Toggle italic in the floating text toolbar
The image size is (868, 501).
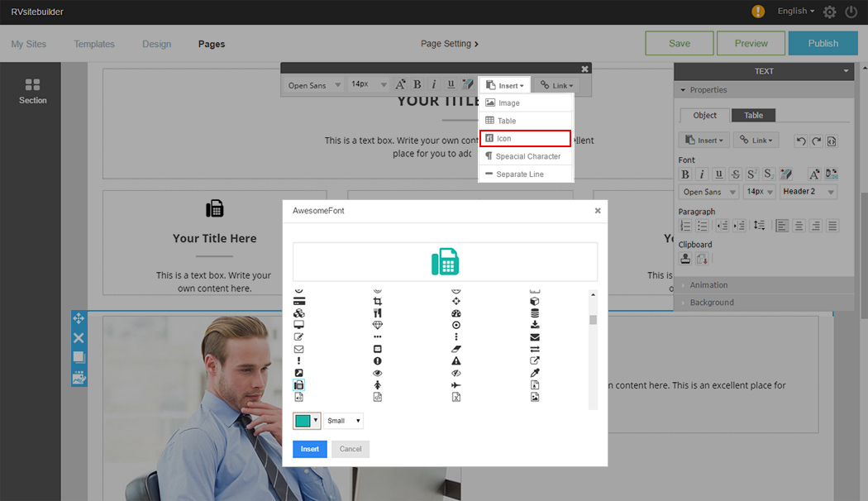[x=434, y=84]
